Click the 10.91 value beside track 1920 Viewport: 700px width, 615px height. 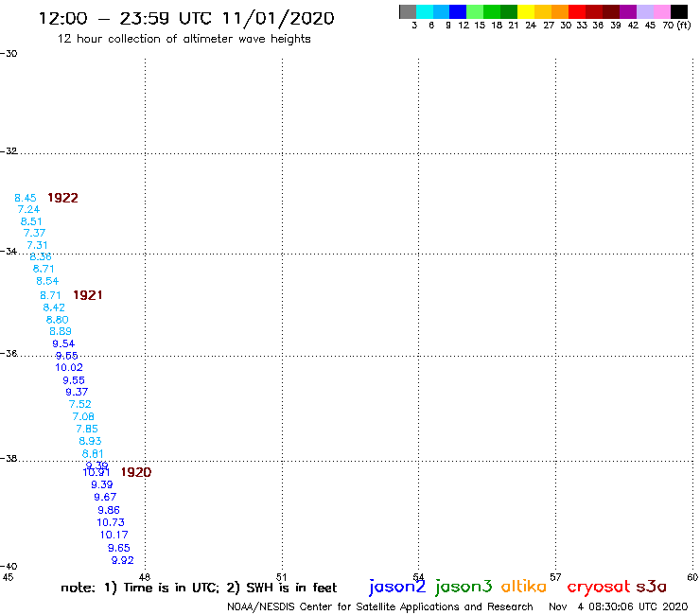[x=96, y=472]
